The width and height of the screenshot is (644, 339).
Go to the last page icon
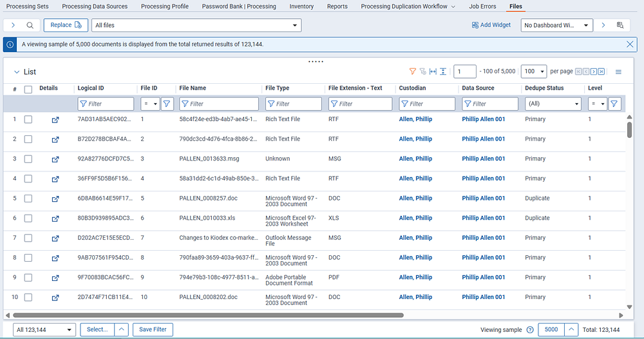pos(601,72)
